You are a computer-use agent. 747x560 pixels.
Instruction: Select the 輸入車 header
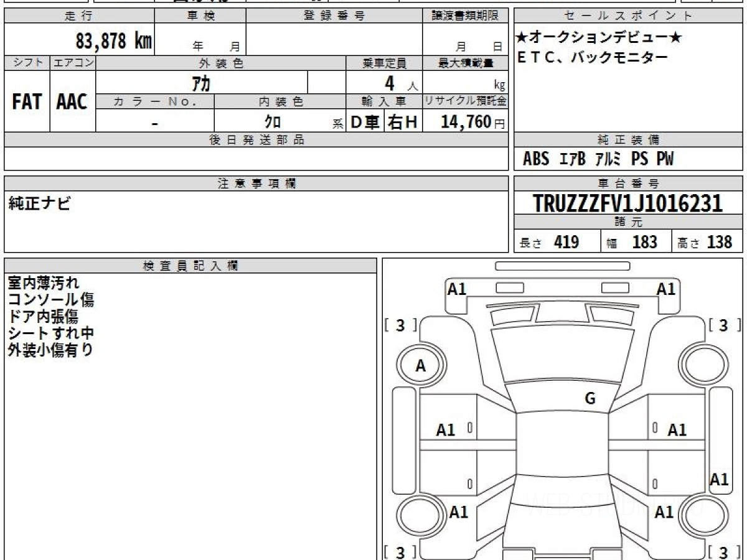384,101
